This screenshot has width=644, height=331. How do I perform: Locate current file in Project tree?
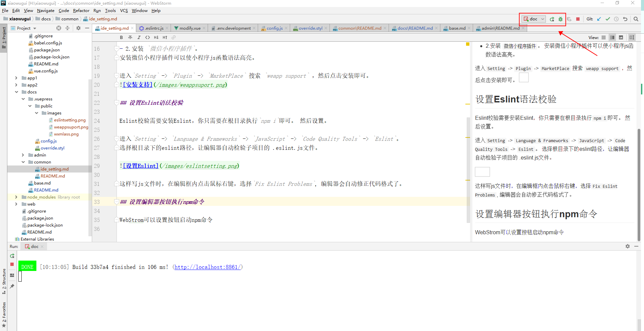(59, 28)
